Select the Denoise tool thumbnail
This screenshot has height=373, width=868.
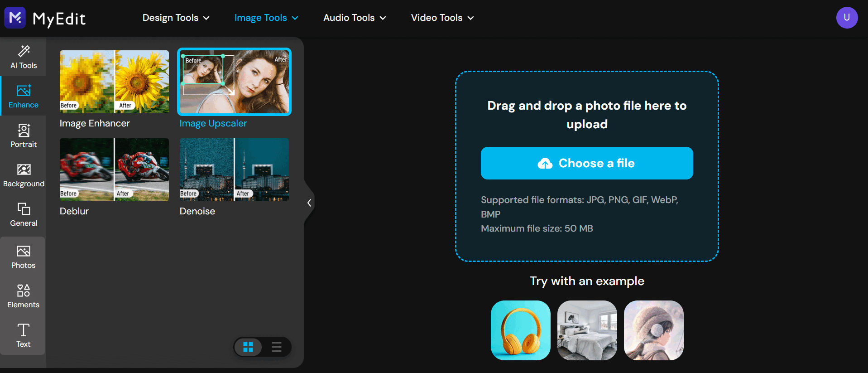click(x=234, y=170)
